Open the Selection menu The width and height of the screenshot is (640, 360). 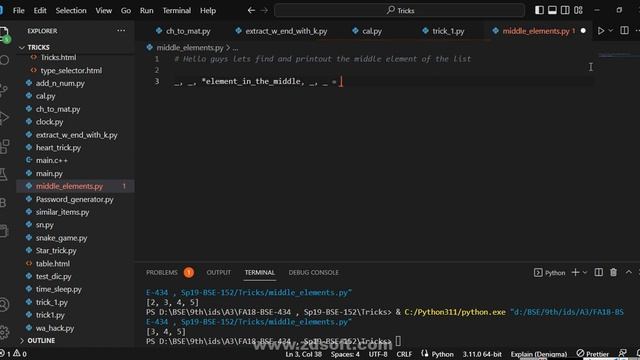pyautogui.click(x=71, y=11)
